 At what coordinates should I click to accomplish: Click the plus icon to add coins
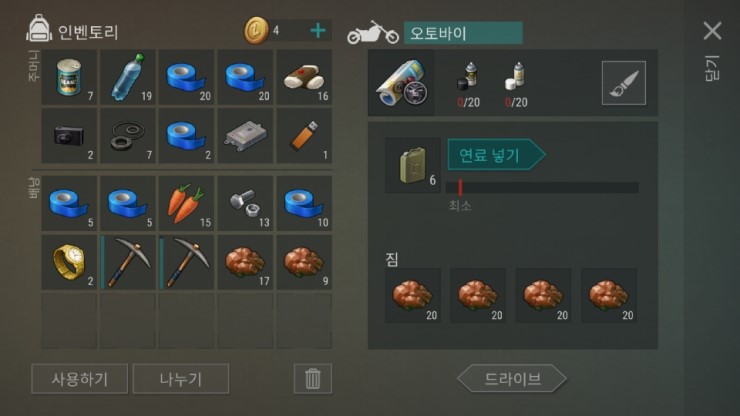coord(318,31)
